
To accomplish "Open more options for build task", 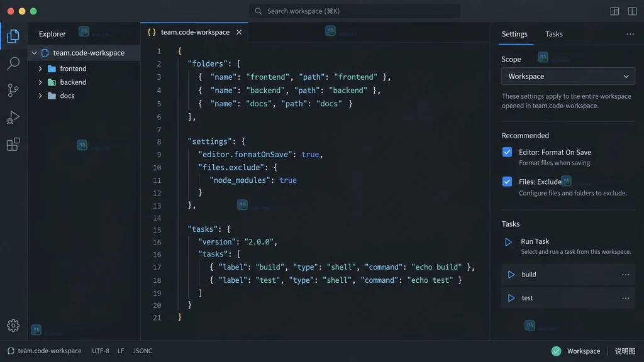I will tap(625, 275).
